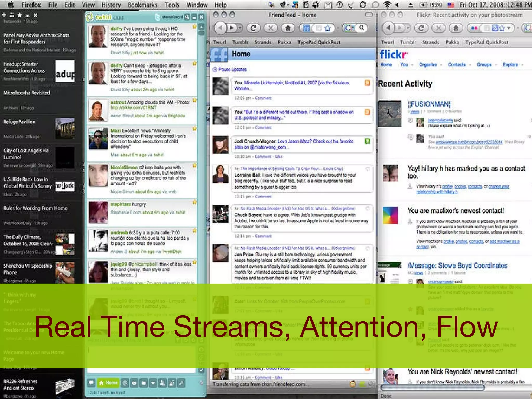Open the Flickr Contacts dropdown menu
The image size is (532, 399).
[459, 65]
